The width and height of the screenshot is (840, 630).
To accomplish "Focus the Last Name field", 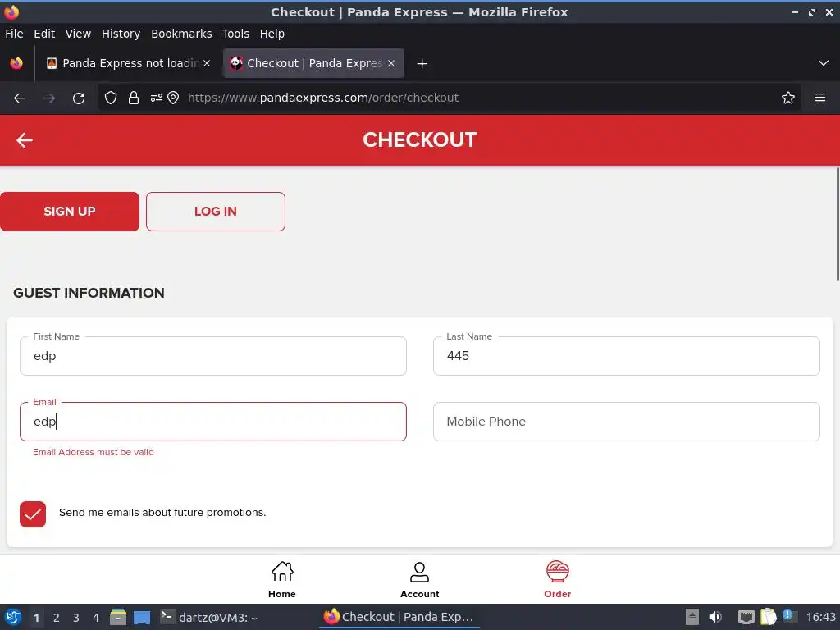I will (x=626, y=356).
